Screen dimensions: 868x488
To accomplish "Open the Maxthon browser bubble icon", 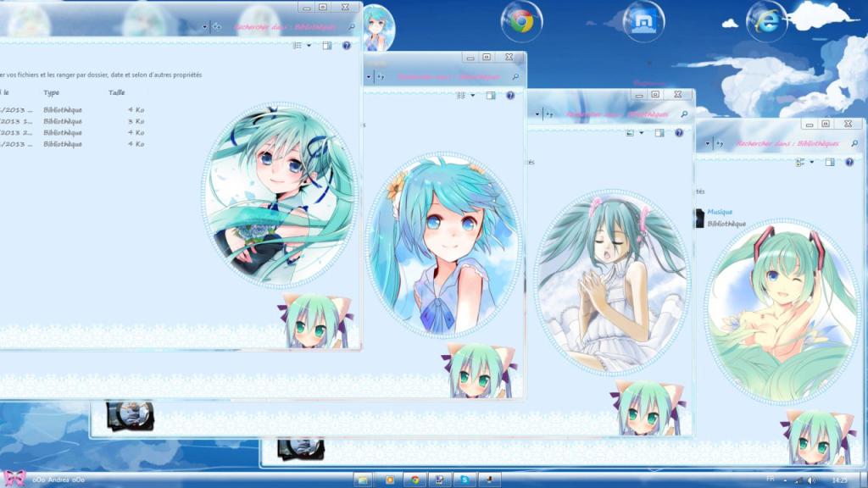I will click(644, 21).
